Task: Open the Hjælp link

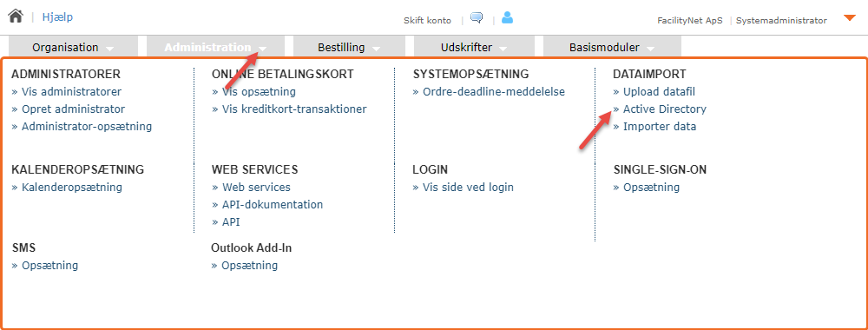Action: pyautogui.click(x=57, y=17)
